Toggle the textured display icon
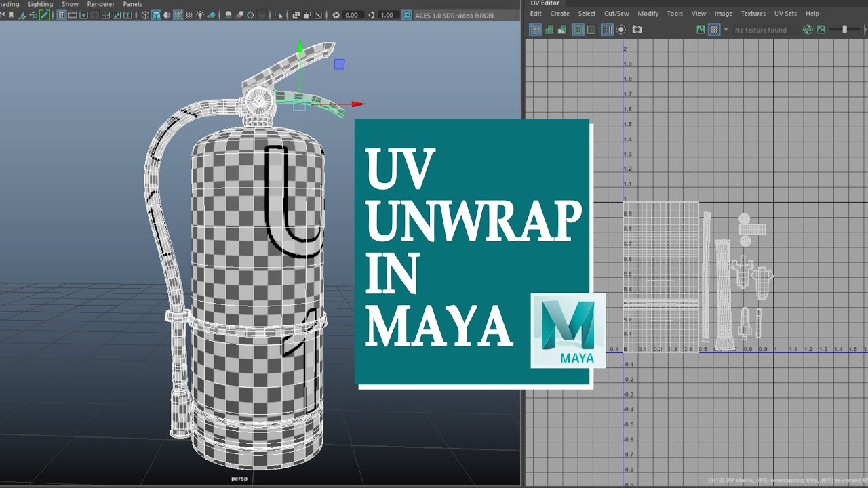 pyautogui.click(x=189, y=15)
